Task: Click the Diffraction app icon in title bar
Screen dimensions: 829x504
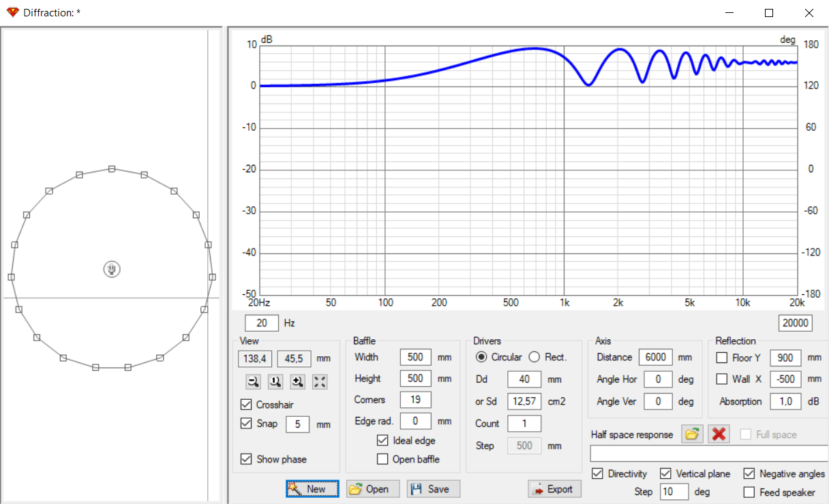Action: click(12, 12)
